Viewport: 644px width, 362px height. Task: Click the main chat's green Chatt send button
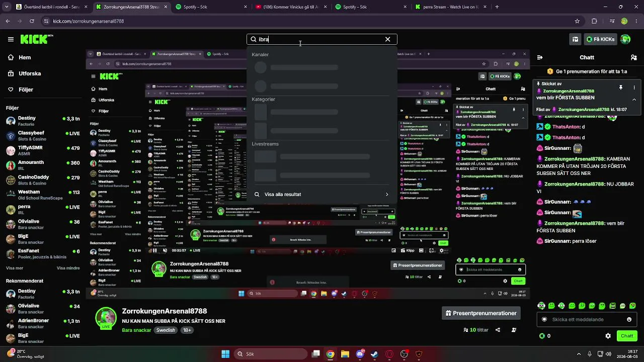tap(627, 336)
